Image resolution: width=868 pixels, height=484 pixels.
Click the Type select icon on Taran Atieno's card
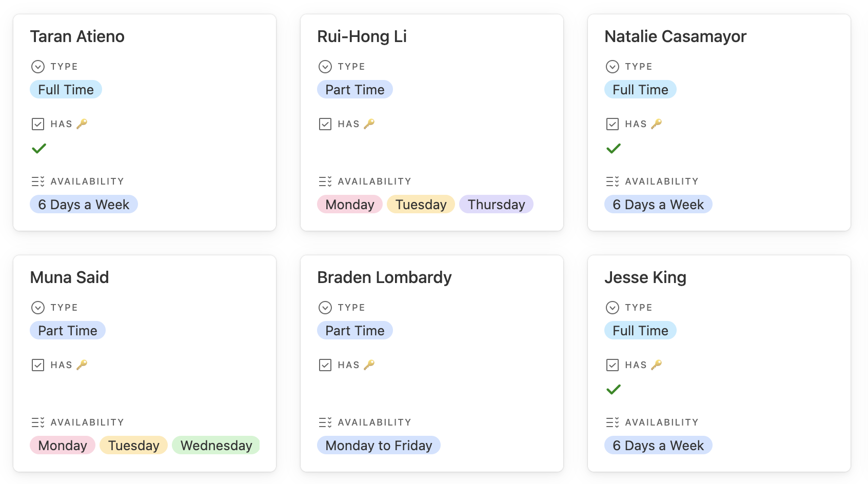pyautogui.click(x=38, y=67)
